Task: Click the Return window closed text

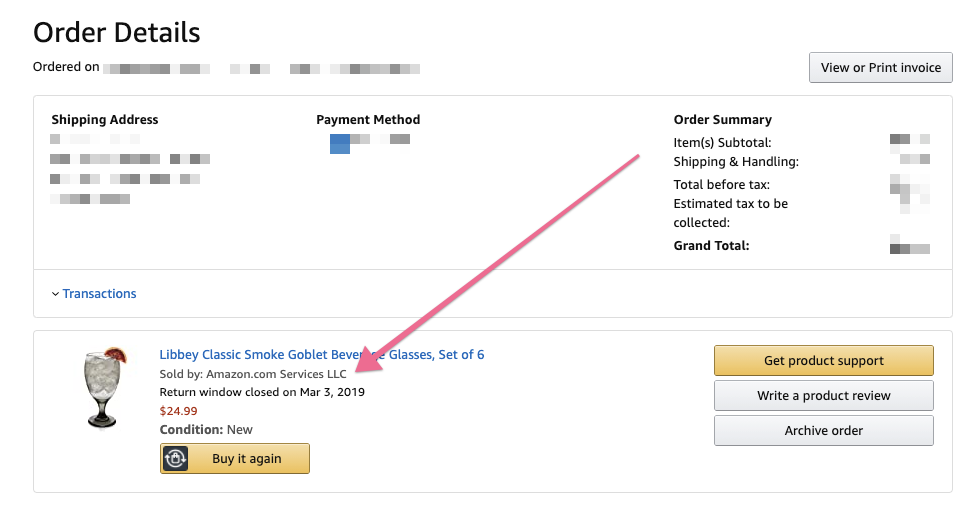Action: coord(262,392)
